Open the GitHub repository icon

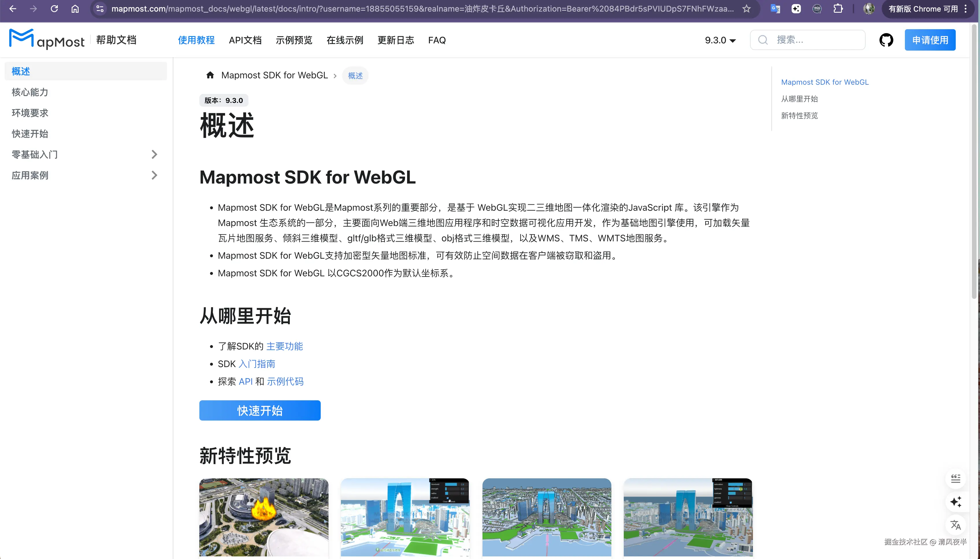(x=886, y=40)
